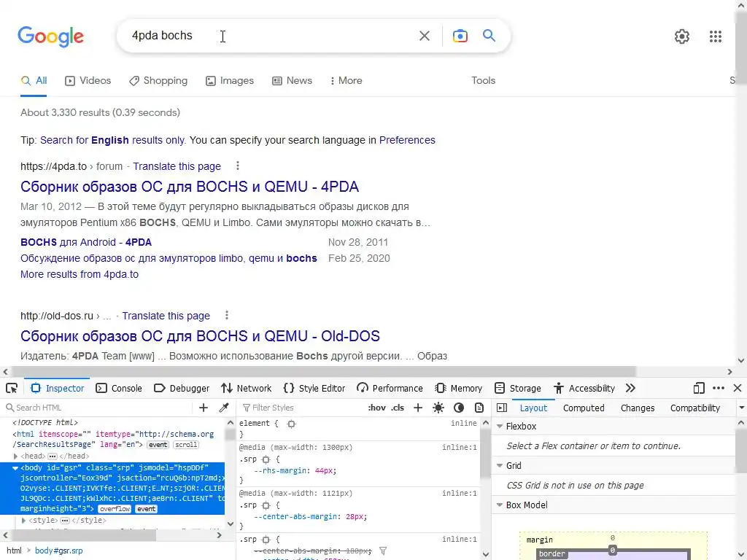Switch to the Console tab
This screenshot has height=560, width=747.
(x=119, y=388)
